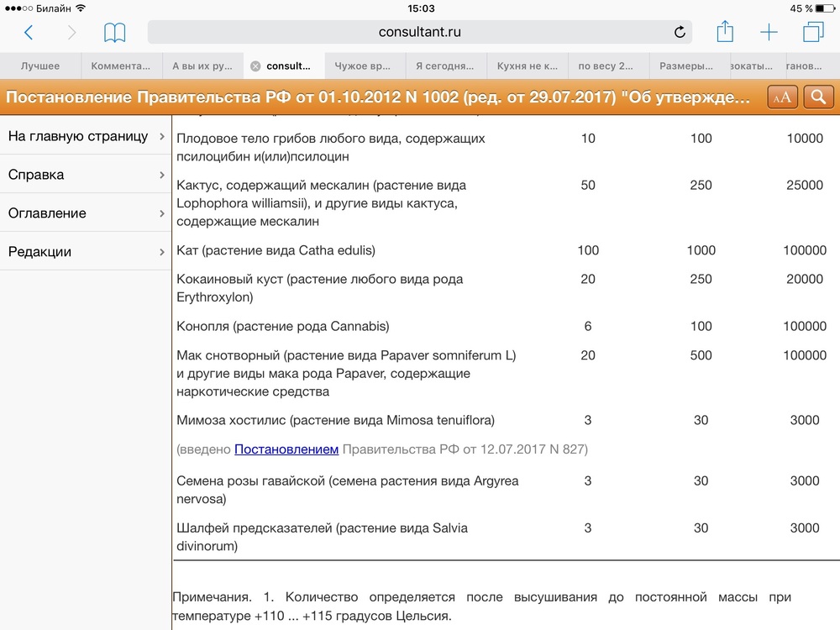Follow the Постановлением hyperlink
The image size is (840, 630).
(x=286, y=449)
